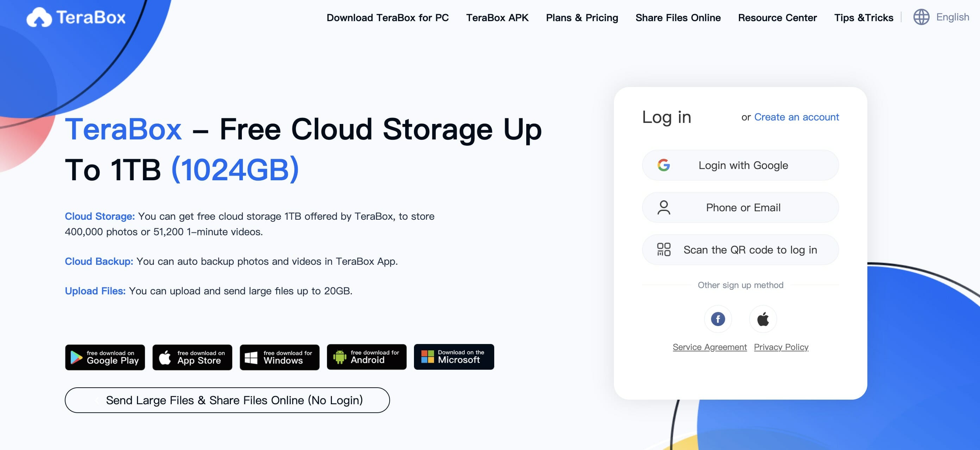Click Create an account link

point(796,117)
